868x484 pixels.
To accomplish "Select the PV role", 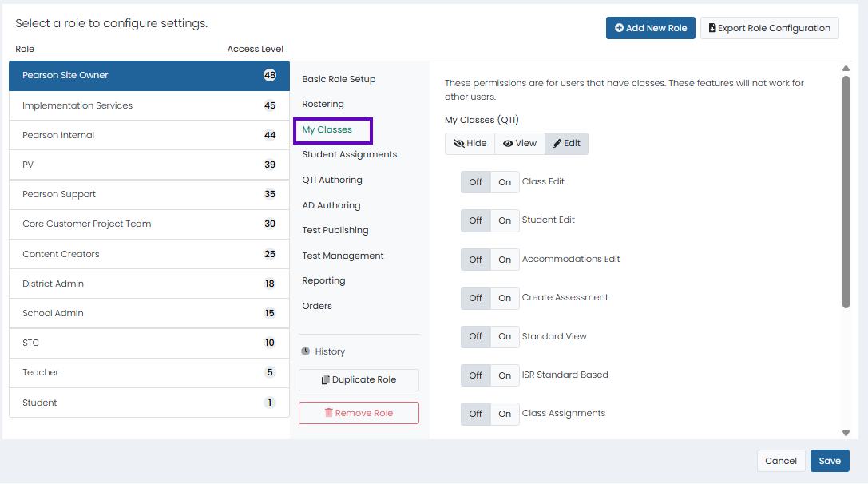I will pos(149,165).
